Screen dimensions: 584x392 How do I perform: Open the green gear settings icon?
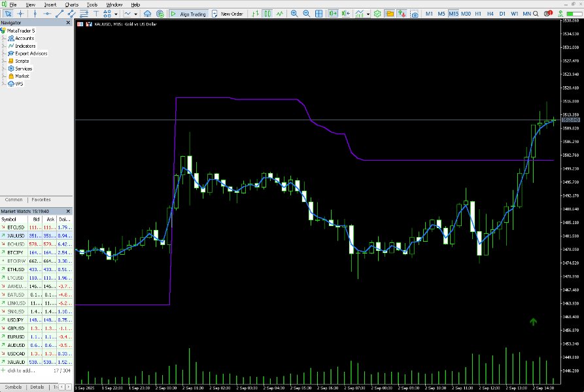click(377, 14)
